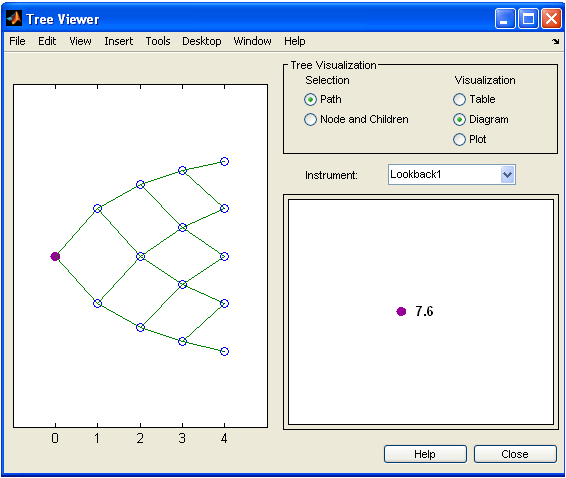Click the Help button at bottom
Viewport: 566px width, 478px height.
[x=425, y=454]
